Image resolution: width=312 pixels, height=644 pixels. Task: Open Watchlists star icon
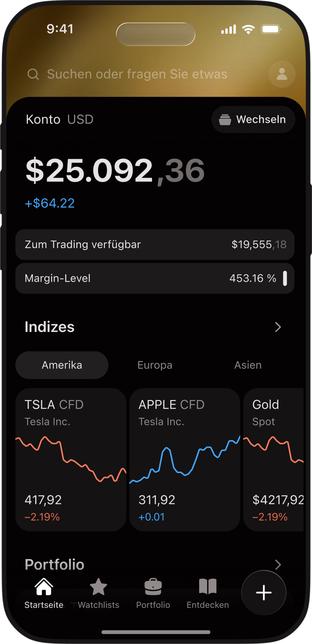[x=98, y=587]
